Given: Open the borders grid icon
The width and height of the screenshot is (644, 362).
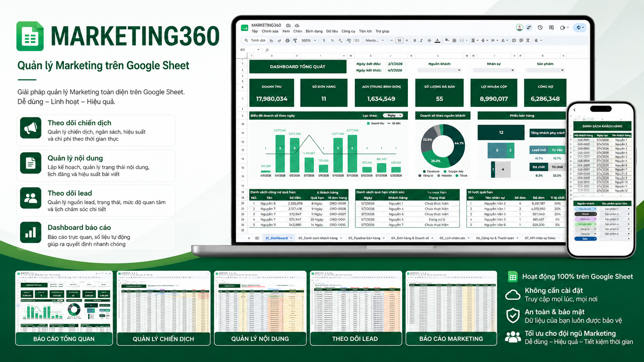Looking at the screenshot, I should coord(454,40).
